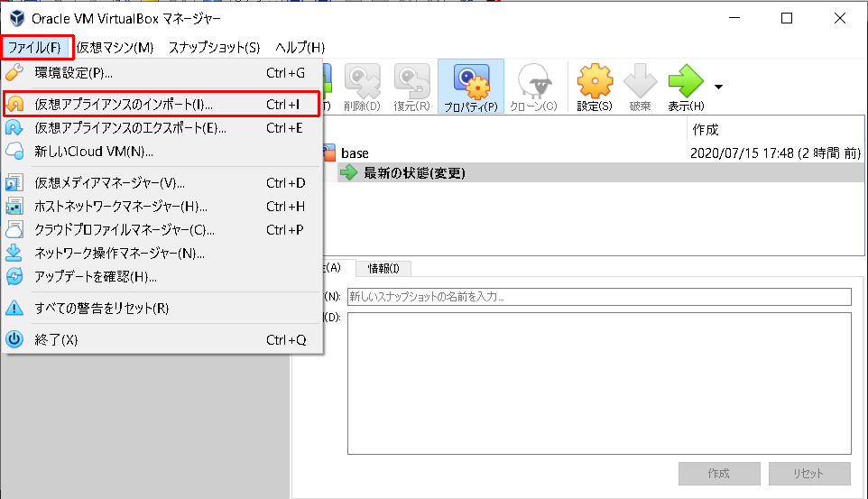Image resolution: width=868 pixels, height=499 pixels.
Task: Switch to the 情報(I) tab
Action: pyautogui.click(x=383, y=269)
